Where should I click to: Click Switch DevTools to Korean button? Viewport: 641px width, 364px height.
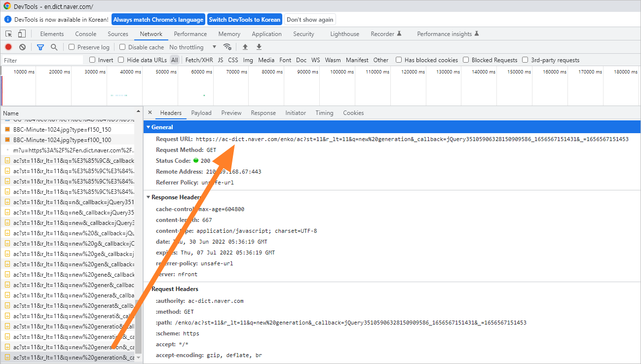pyautogui.click(x=245, y=20)
